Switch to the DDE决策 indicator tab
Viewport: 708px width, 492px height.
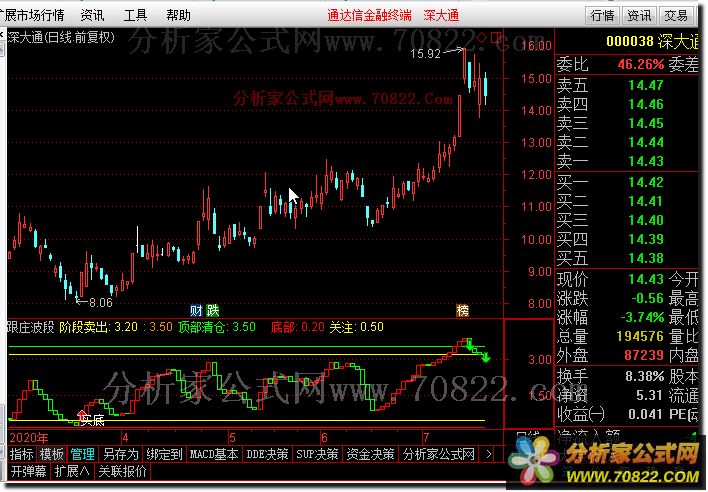pyautogui.click(x=267, y=454)
